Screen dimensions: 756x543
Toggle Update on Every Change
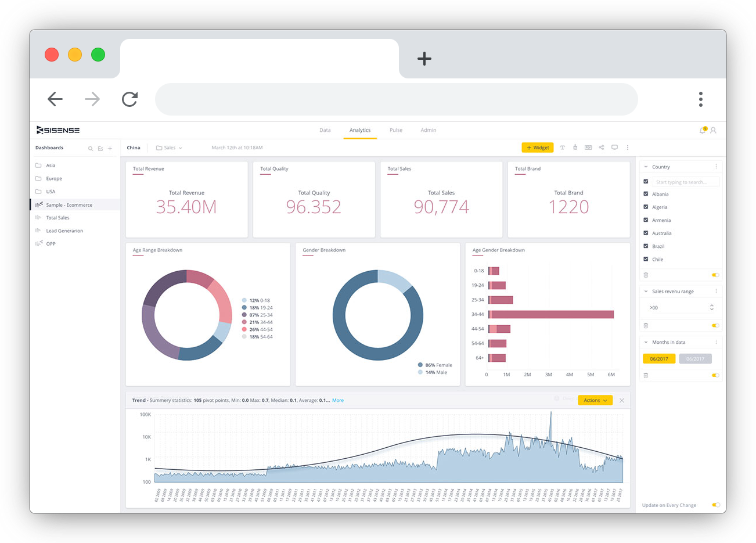716,505
